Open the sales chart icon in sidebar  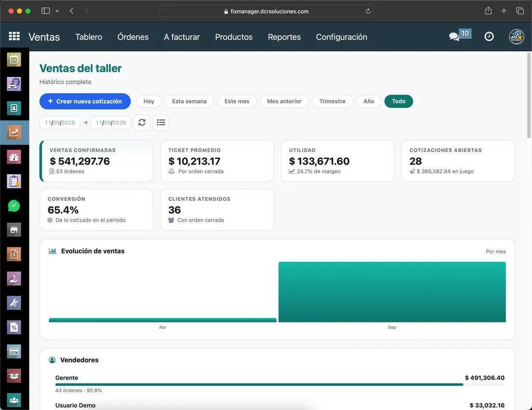coord(14,133)
